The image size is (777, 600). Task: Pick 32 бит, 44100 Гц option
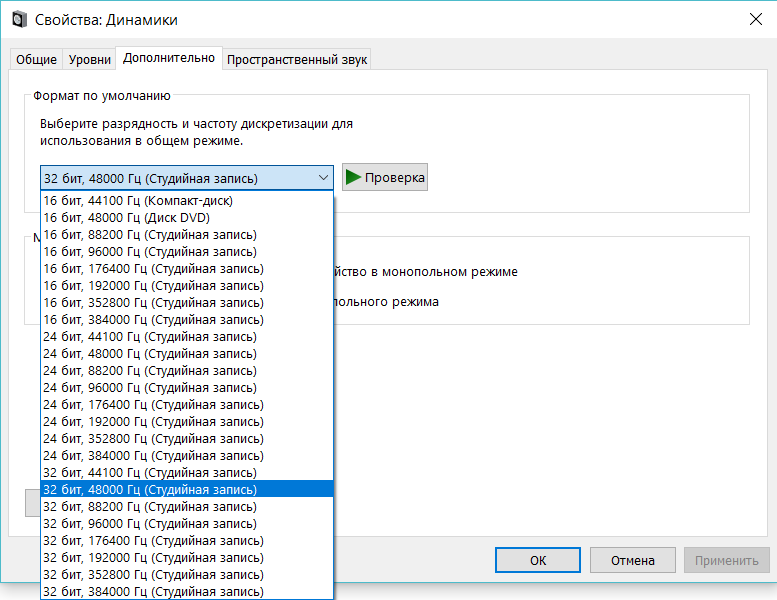click(187, 473)
